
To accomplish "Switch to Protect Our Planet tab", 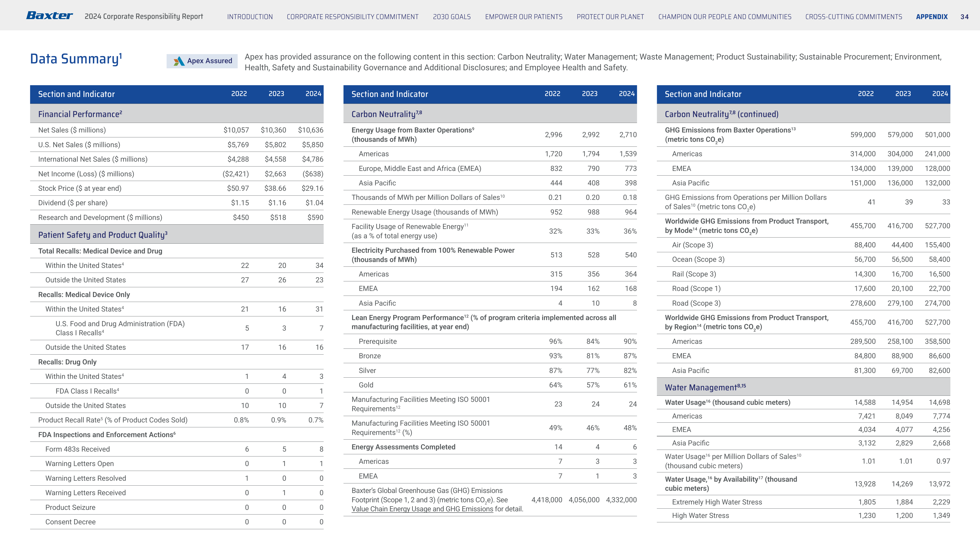I will 611,17.
